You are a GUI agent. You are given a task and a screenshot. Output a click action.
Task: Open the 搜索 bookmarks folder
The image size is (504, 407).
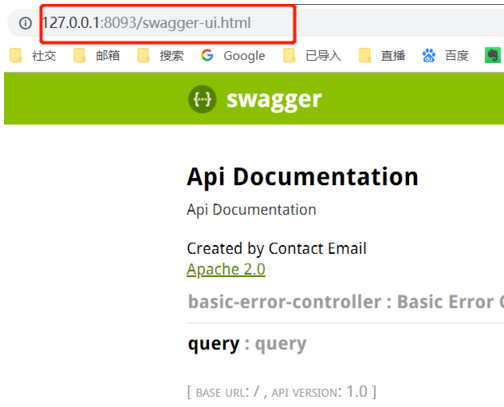(160, 55)
